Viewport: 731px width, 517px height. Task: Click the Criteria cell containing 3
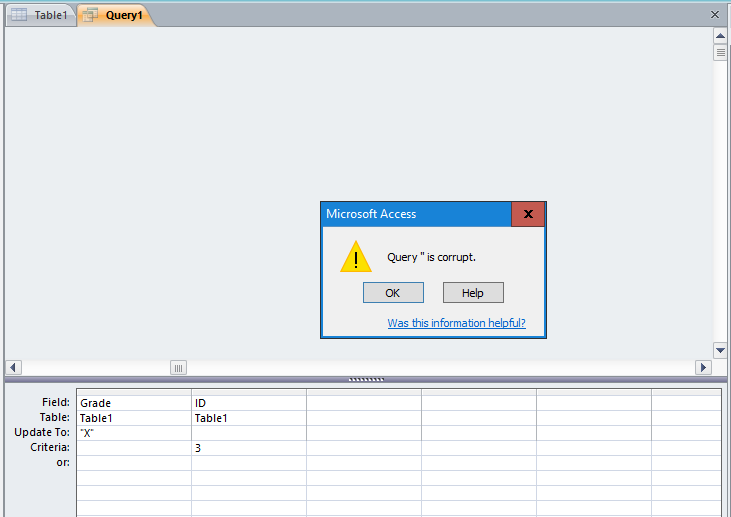tap(248, 448)
